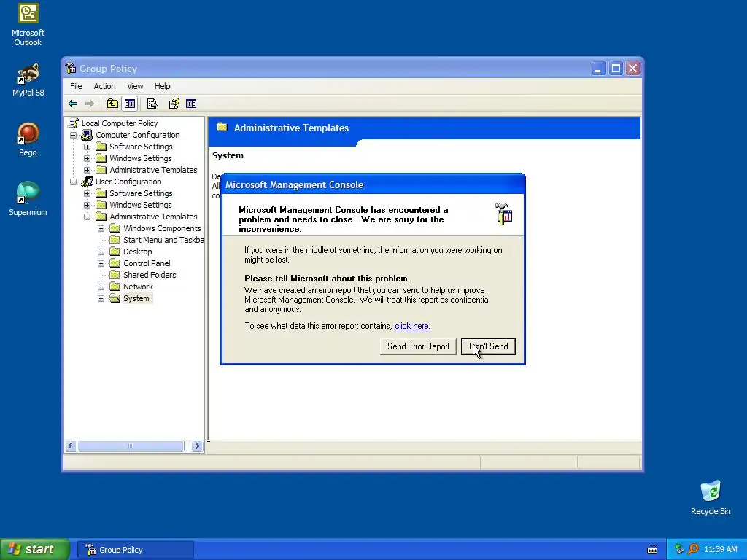Open the File menu
The height and width of the screenshot is (560, 747).
[x=76, y=86]
